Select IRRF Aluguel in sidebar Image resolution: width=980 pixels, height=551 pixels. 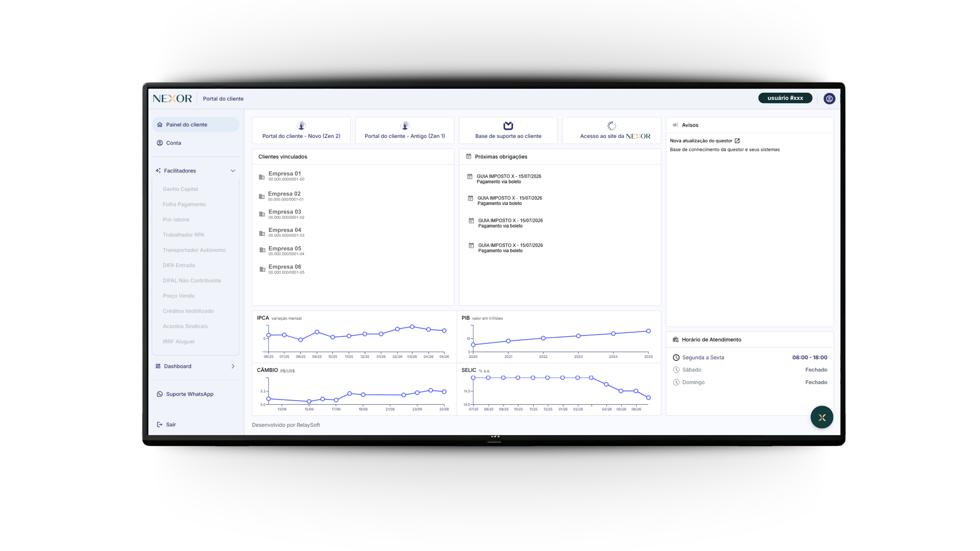click(178, 341)
